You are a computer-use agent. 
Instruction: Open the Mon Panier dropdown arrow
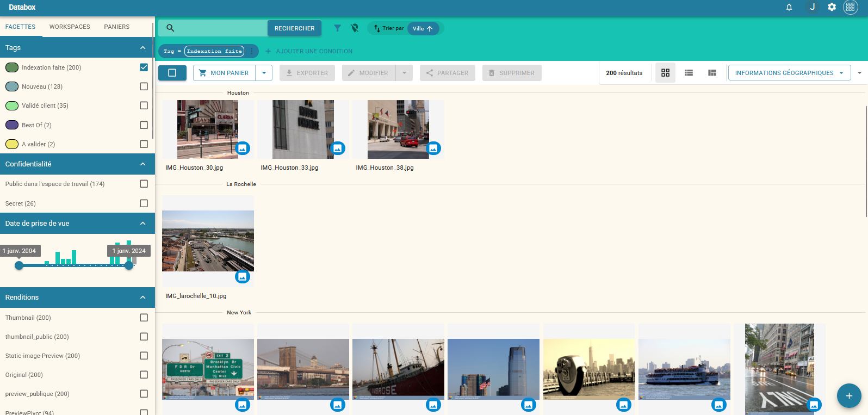[264, 73]
